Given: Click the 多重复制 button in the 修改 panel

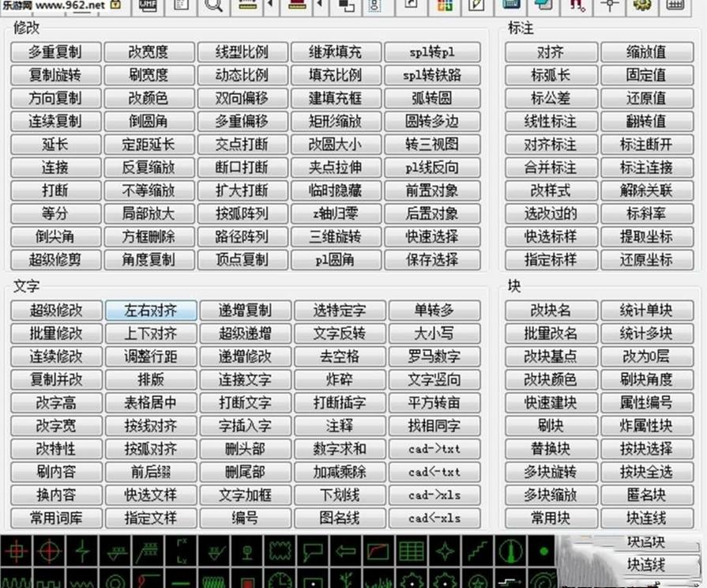Looking at the screenshot, I should tap(55, 51).
